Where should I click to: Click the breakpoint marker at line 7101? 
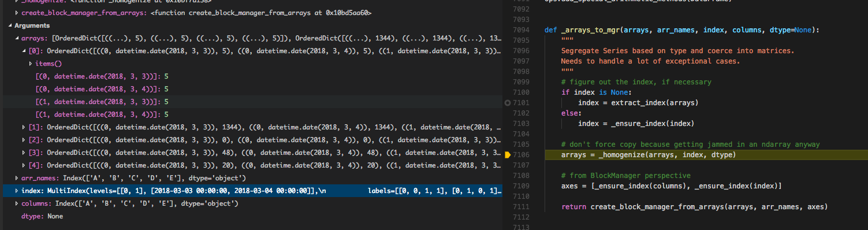point(507,102)
